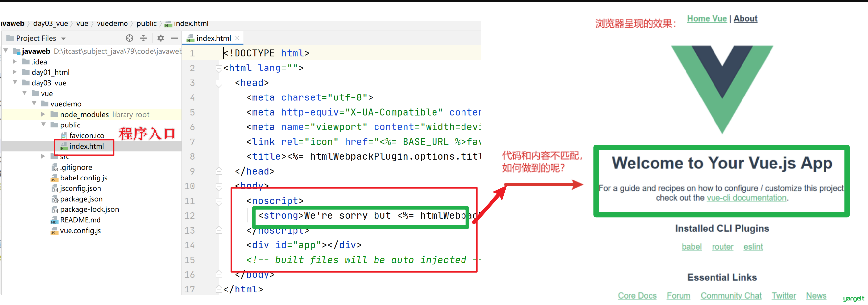Open the Community Chat link
The width and height of the screenshot is (868, 305).
pyautogui.click(x=731, y=295)
